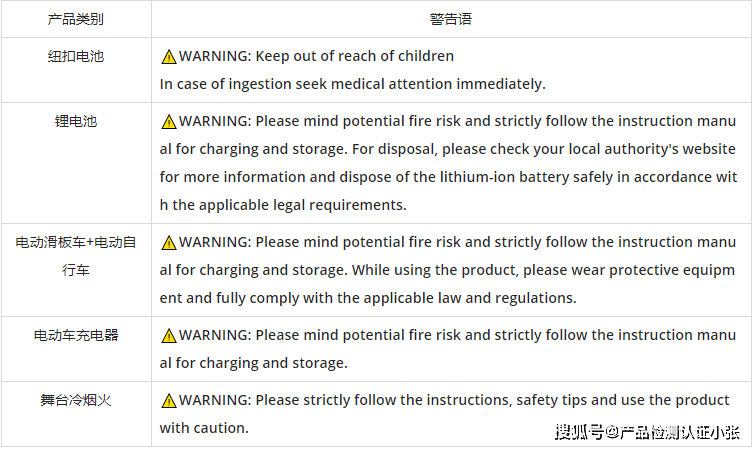Screen dimensions: 754x449
Task: Click the 舞台冷烟火 category cell
Action: click(76, 414)
